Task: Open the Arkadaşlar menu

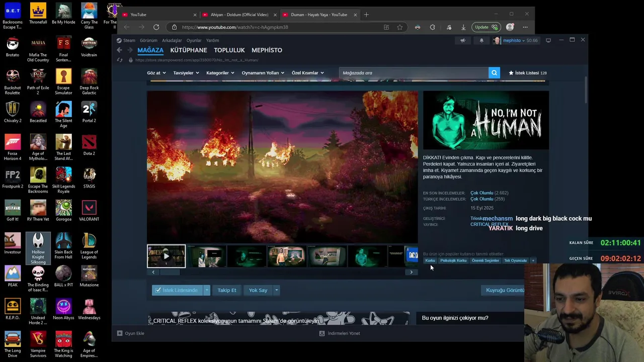Action: coord(172,40)
